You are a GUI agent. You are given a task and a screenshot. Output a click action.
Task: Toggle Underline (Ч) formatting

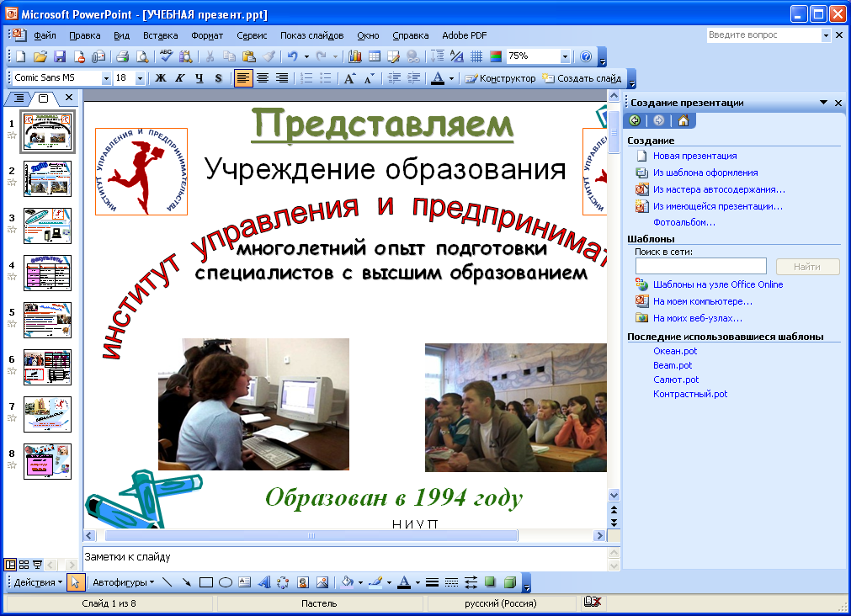tap(199, 78)
